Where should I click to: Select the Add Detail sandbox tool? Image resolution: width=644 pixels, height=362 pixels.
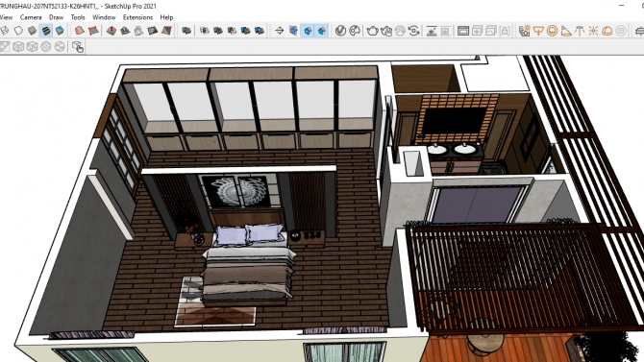[153, 31]
